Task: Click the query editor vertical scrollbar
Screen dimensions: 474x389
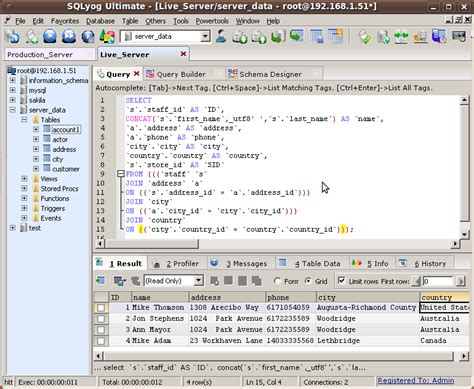Action: (464, 167)
